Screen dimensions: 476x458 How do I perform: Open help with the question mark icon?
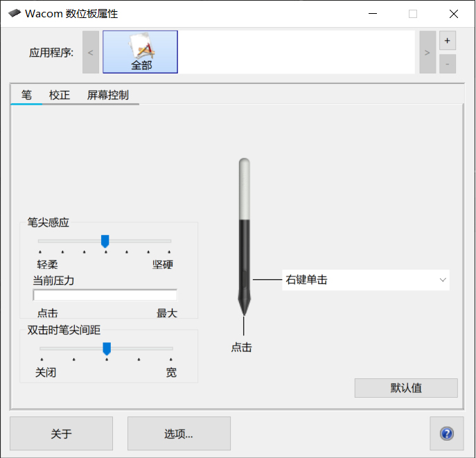447,434
